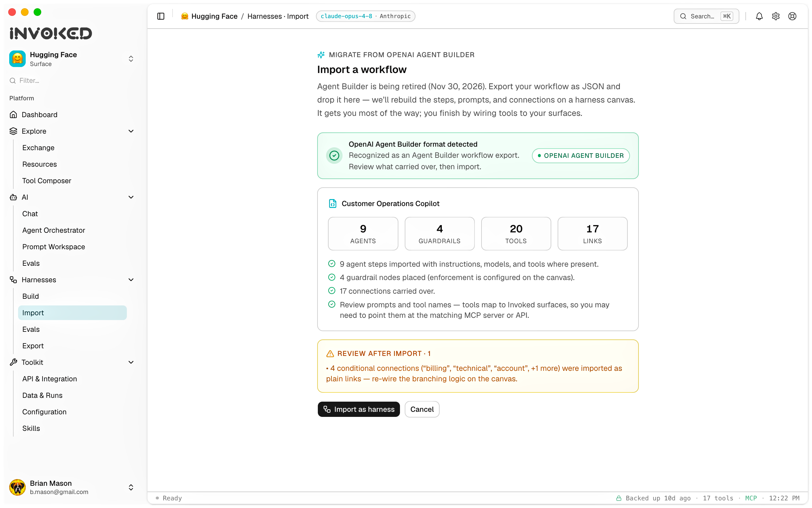
Task: Click Import as harness button
Action: coord(358,409)
